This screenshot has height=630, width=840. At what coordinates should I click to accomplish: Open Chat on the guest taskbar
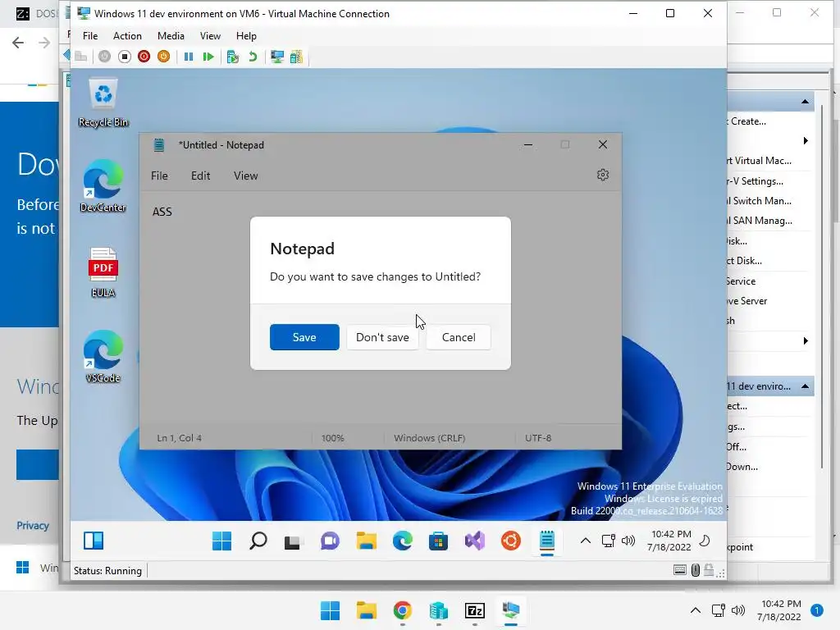330,541
